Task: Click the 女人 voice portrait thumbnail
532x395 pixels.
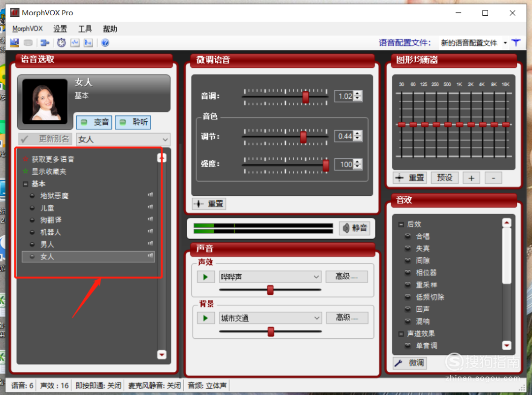Action: point(45,102)
